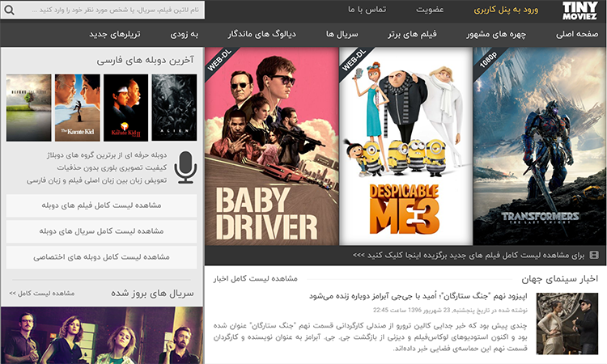
Task: Open The Karate Kid II thumbnail
Action: 125,108
